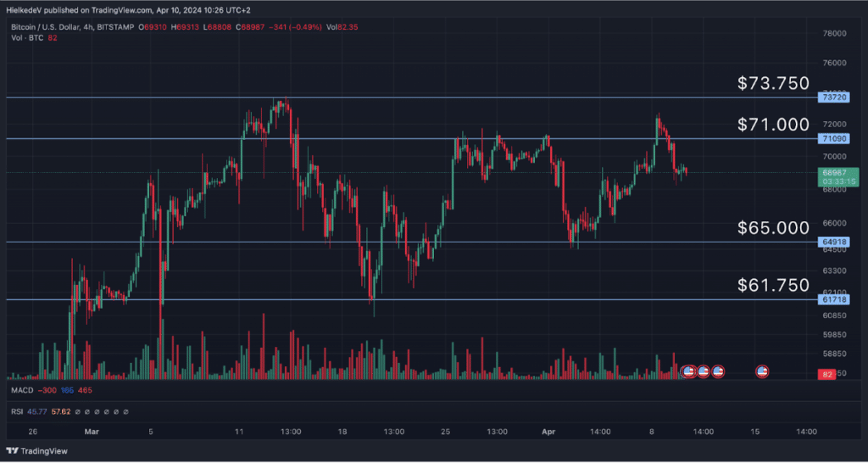868x463 pixels.
Task: Select the Vol · BTC indicator legend
Action: (x=25, y=39)
